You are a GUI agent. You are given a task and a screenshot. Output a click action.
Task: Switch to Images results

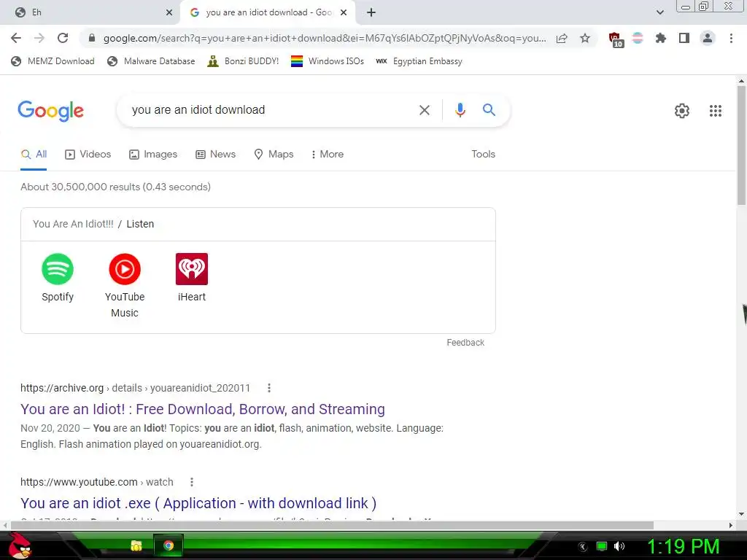pyautogui.click(x=153, y=155)
